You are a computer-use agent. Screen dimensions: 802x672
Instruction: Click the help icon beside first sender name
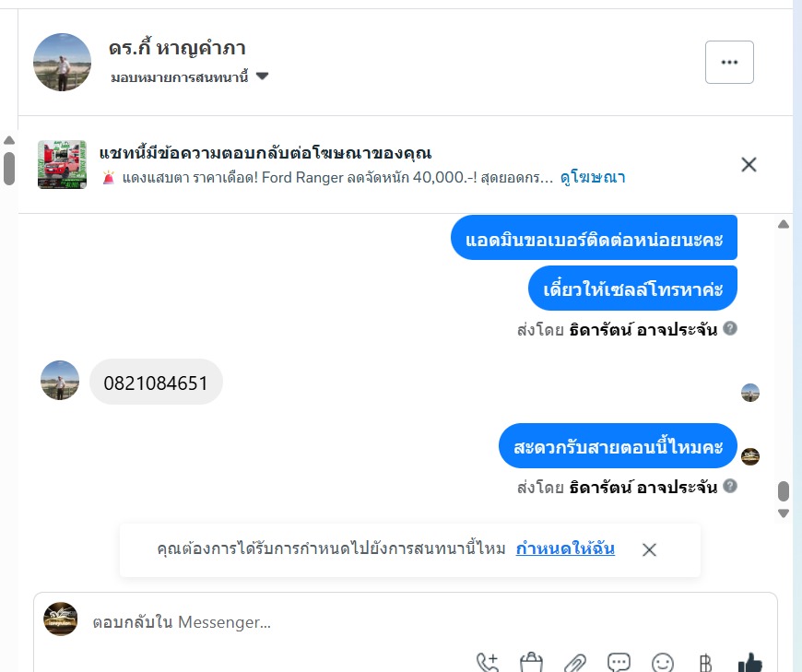pyautogui.click(x=730, y=328)
